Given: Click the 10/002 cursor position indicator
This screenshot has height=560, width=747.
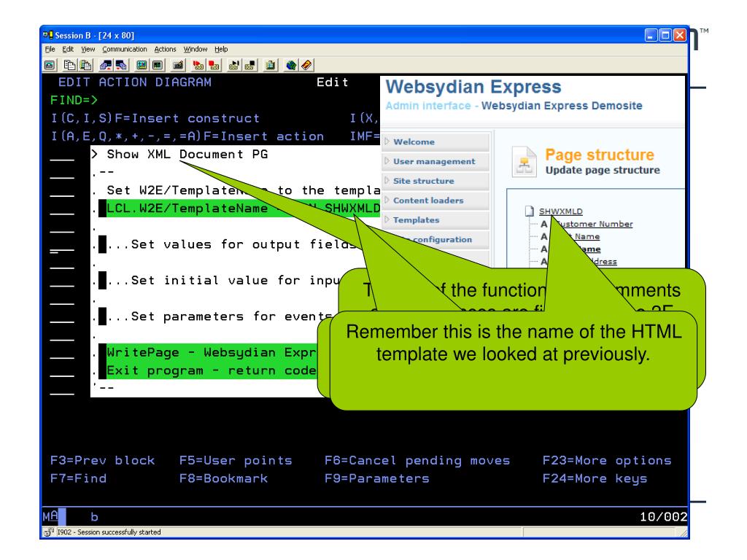Looking at the screenshot, I should coord(663,517).
